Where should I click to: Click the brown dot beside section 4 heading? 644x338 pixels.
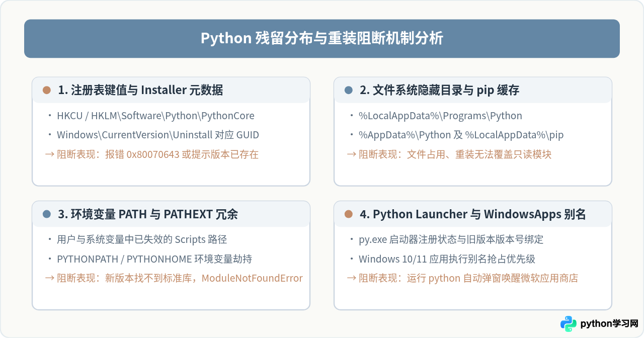click(348, 214)
